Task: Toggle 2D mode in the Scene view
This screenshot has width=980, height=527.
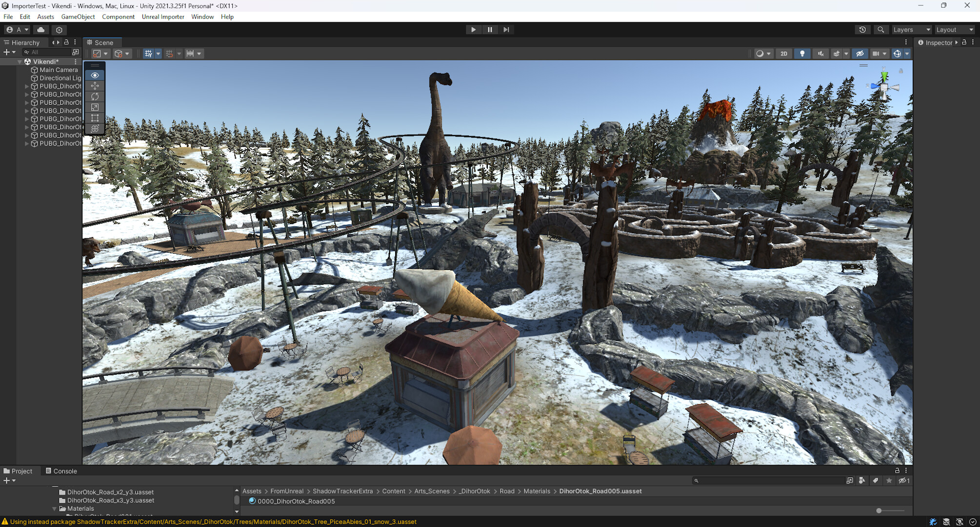Action: coord(783,54)
